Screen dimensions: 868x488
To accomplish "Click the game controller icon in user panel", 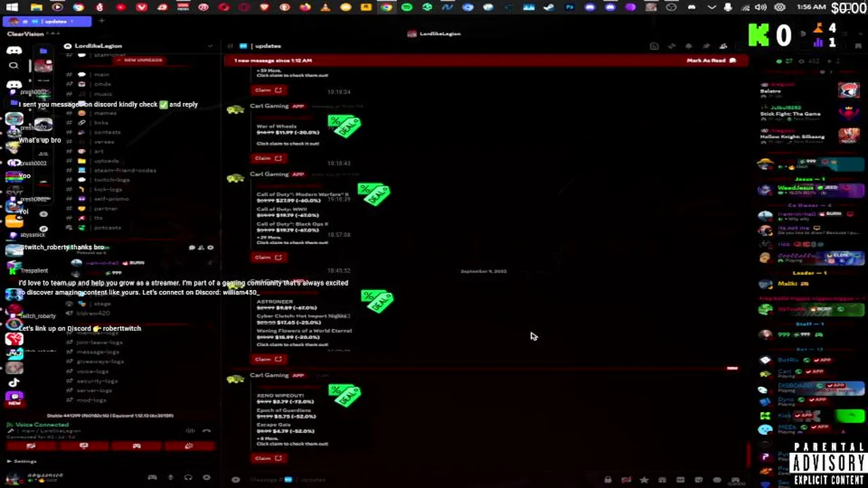I will point(152,478).
